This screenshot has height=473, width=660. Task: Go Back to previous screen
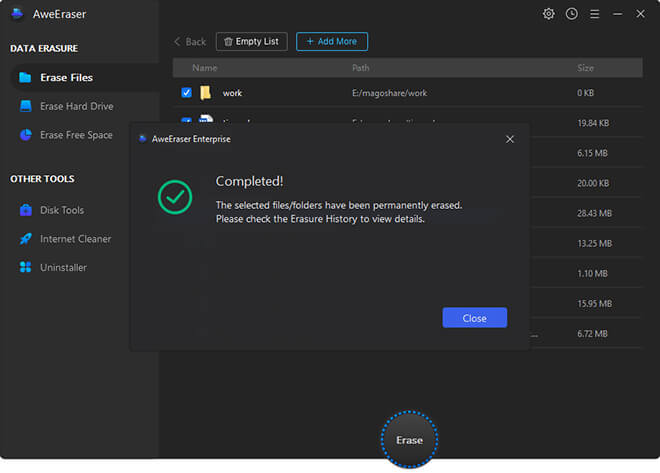pyautogui.click(x=190, y=42)
